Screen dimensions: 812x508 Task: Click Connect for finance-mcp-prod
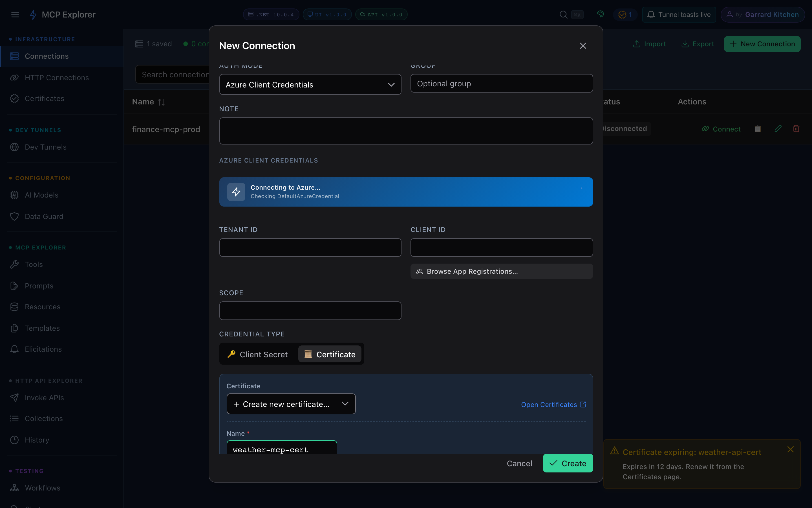[721, 129]
